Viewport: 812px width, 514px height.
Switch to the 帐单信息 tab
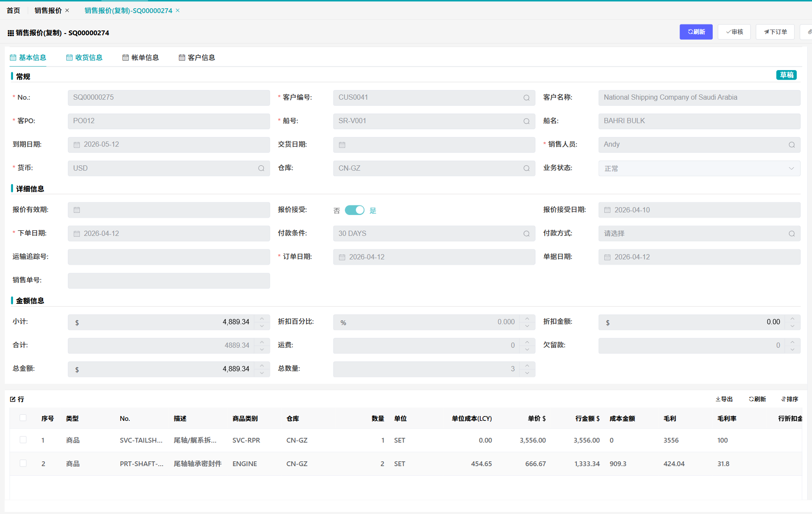tap(141, 57)
